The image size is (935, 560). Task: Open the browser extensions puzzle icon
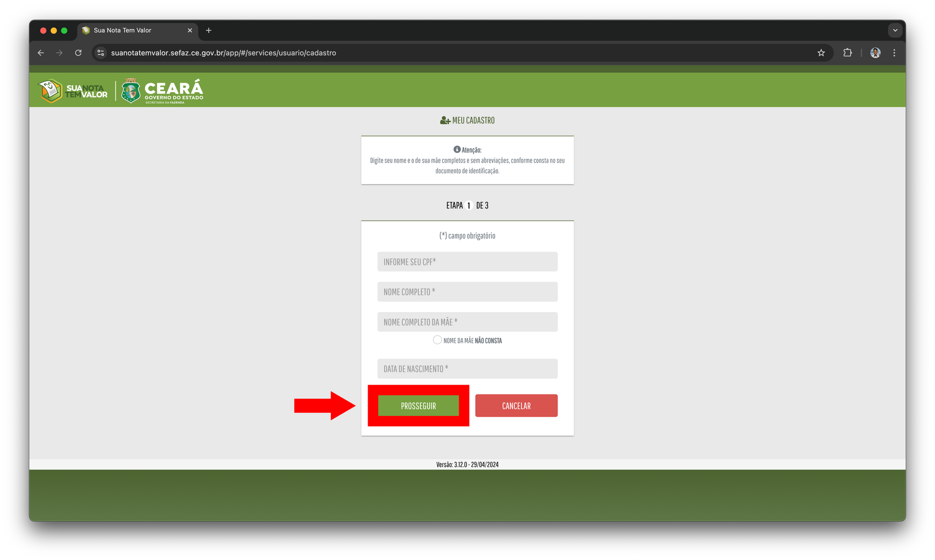click(x=847, y=53)
